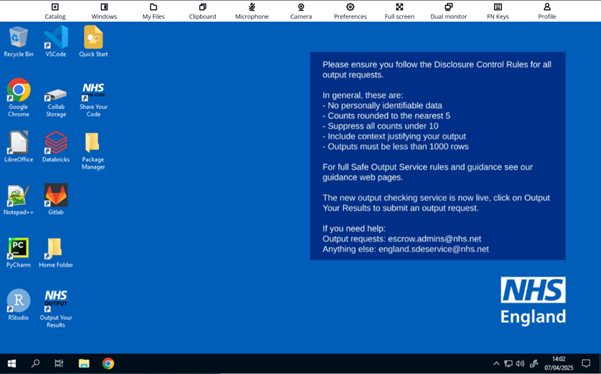The width and height of the screenshot is (601, 374).
Task: Select the VSCode desktop icon
Action: [56, 41]
